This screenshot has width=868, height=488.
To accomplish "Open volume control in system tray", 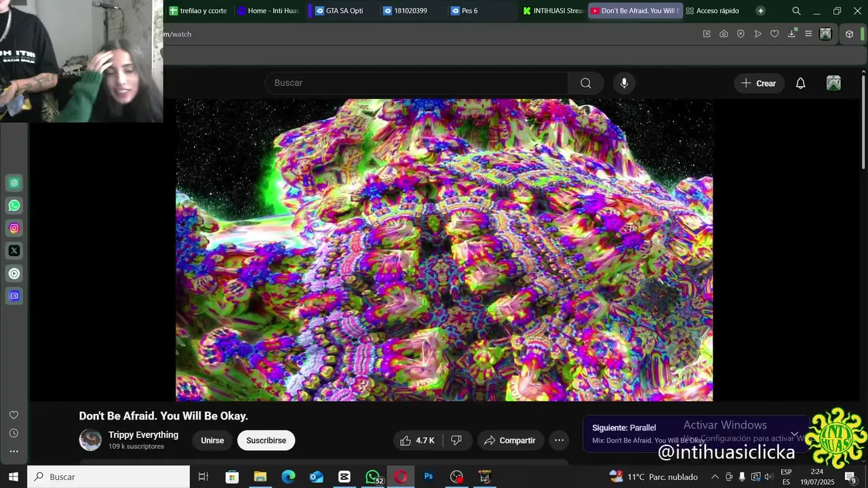I will tap(768, 476).
